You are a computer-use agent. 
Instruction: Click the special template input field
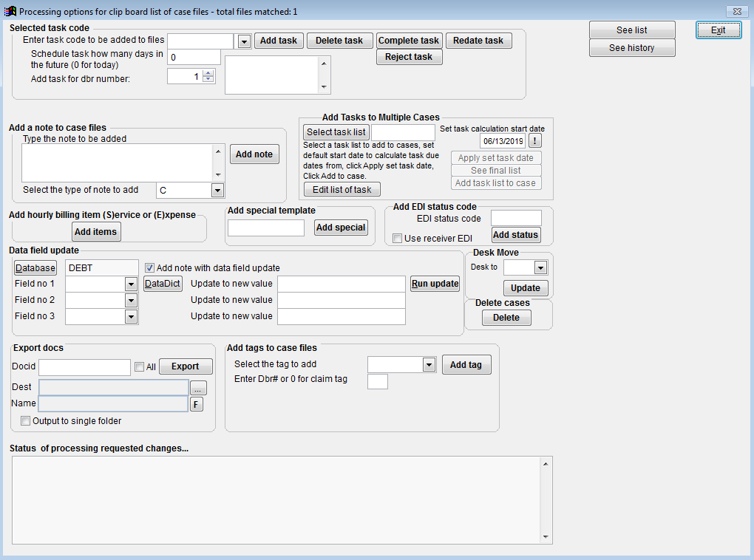(x=266, y=228)
